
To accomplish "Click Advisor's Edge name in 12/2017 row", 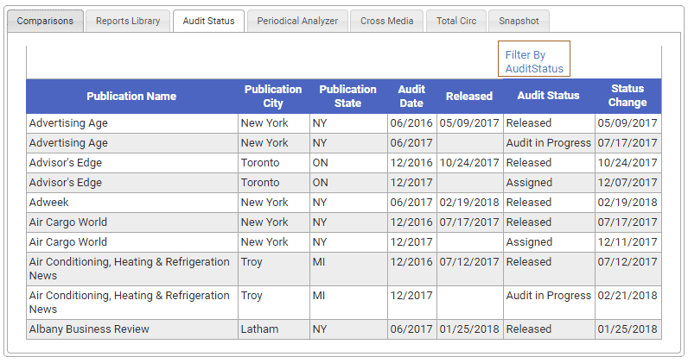I will pos(65,183).
